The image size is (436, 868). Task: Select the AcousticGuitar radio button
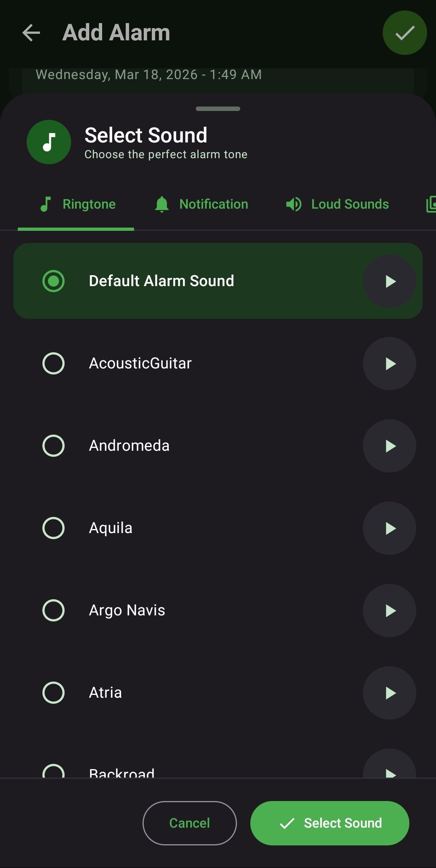(53, 364)
